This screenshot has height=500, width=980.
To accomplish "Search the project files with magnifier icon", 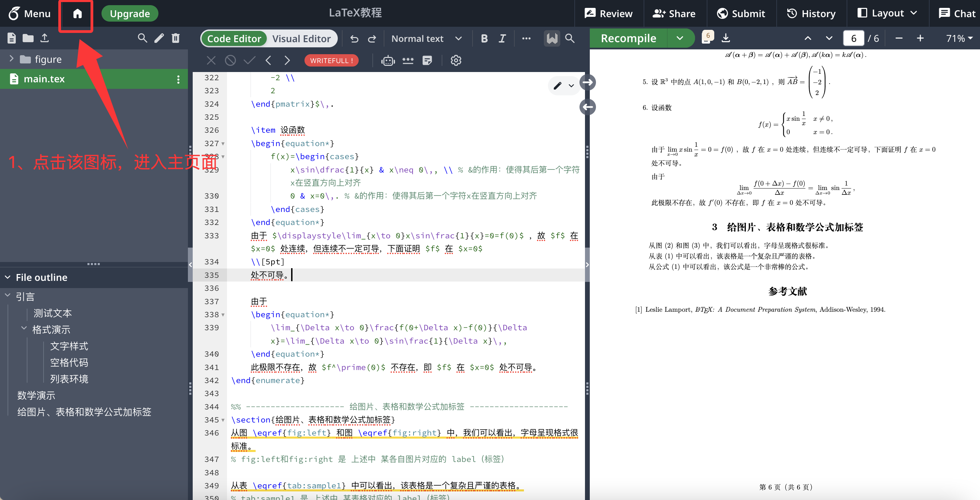I will [142, 38].
